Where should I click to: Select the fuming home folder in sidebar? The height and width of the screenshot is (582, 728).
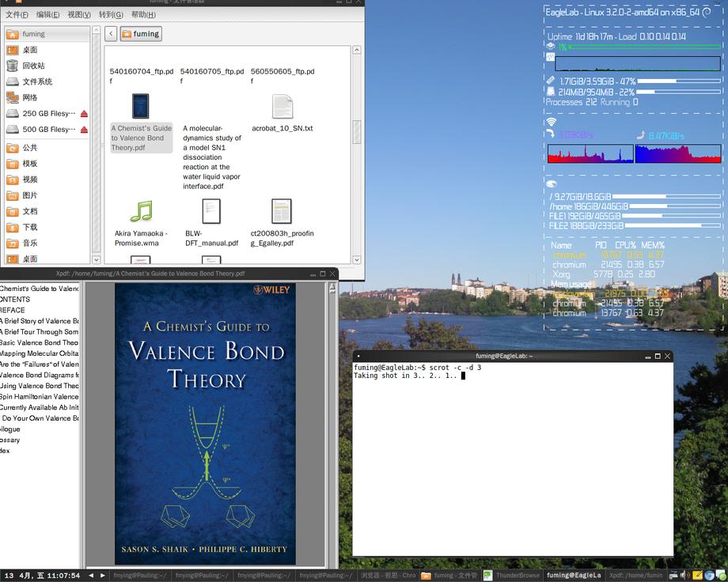coord(47,34)
